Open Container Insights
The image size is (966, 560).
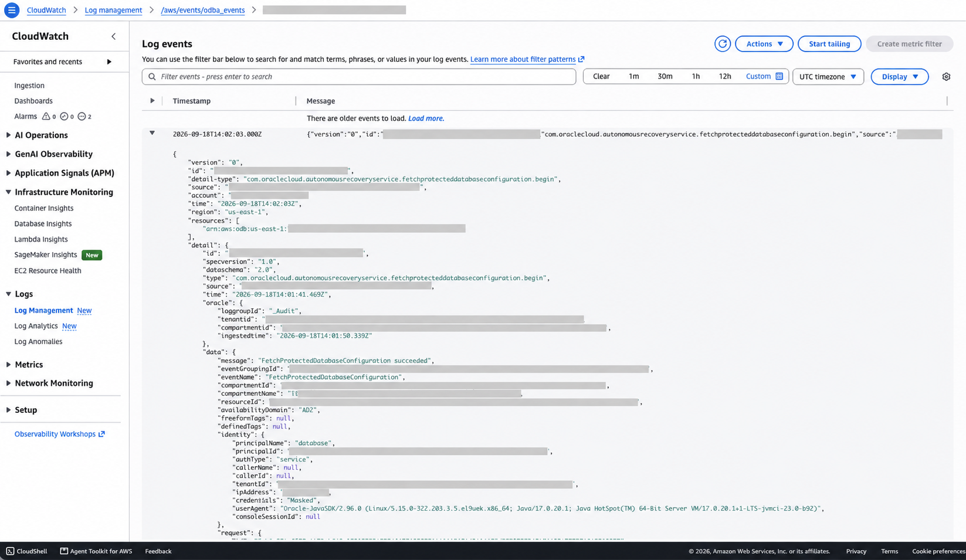44,208
